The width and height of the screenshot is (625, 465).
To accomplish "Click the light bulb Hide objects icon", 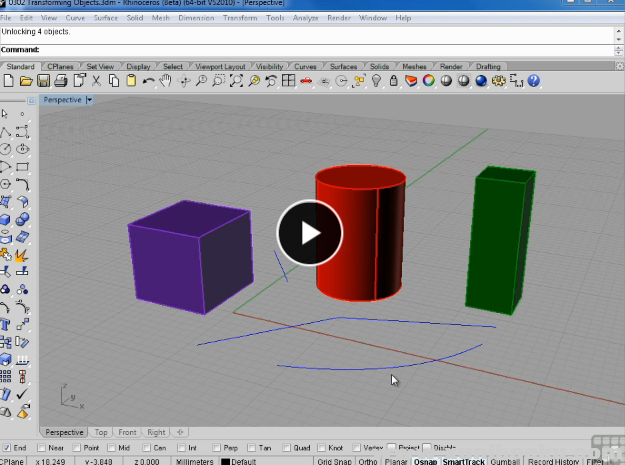I will 376,80.
